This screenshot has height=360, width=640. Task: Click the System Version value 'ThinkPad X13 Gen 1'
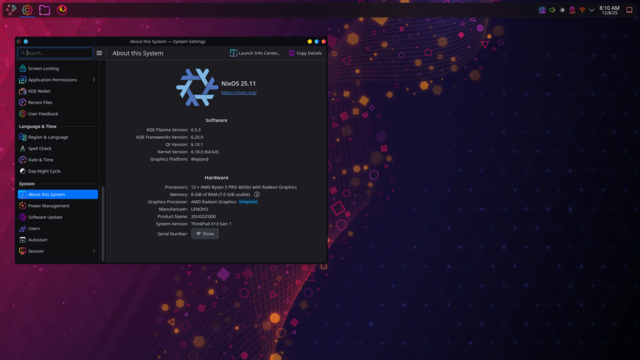[x=211, y=224]
